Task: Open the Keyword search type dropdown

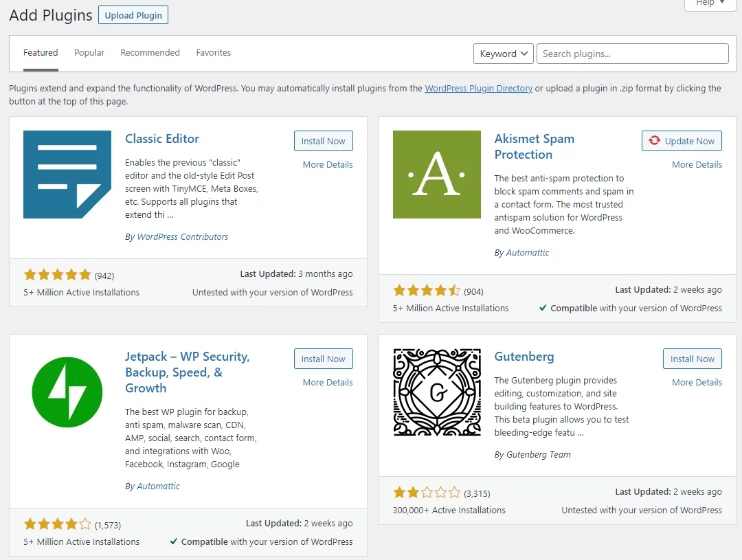Action: pos(504,54)
